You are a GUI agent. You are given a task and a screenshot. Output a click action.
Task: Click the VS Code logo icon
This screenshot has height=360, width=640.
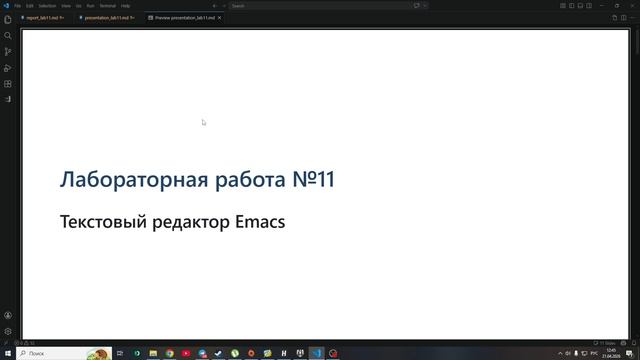[x=6, y=6]
